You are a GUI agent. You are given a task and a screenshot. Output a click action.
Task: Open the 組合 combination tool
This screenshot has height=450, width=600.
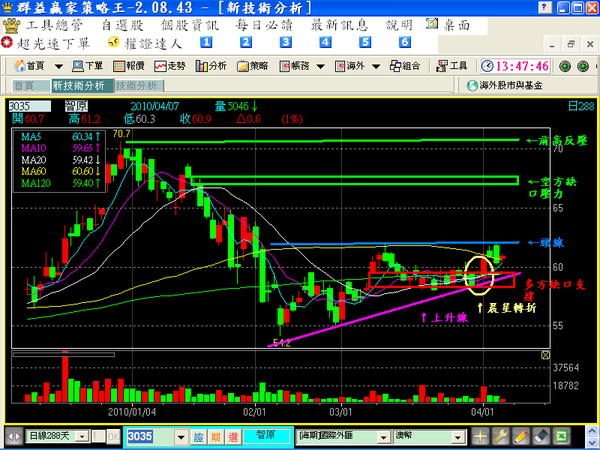[x=405, y=66]
